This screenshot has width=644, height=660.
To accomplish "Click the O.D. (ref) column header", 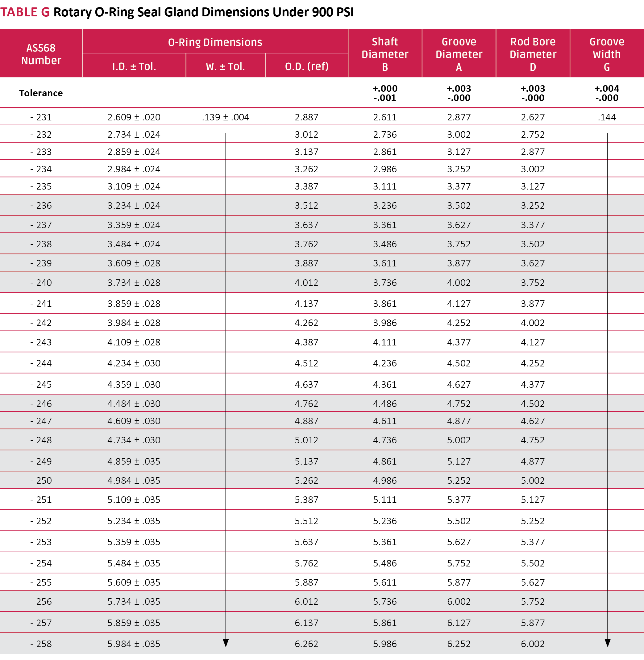I will tap(306, 66).
